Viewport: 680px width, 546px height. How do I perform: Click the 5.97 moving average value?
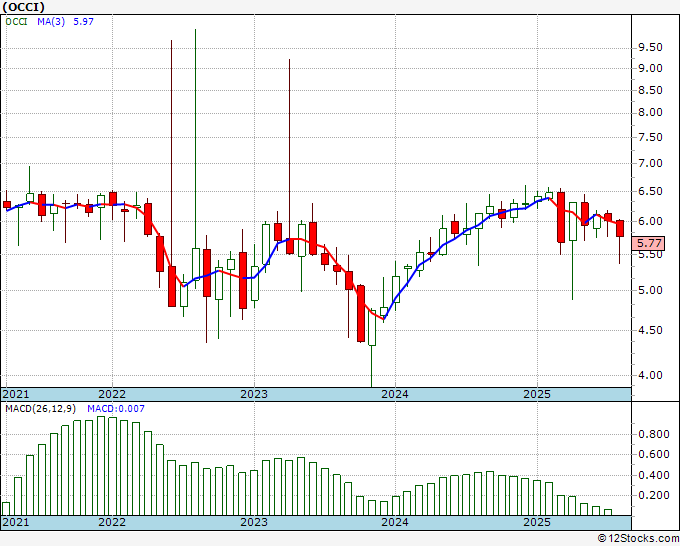click(x=83, y=22)
